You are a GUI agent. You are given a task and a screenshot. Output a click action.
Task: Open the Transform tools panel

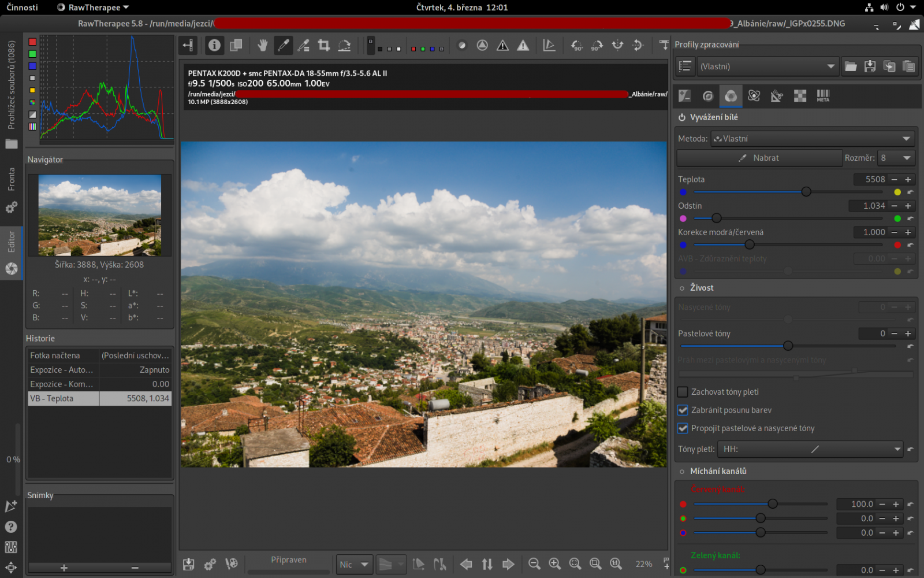coord(777,96)
